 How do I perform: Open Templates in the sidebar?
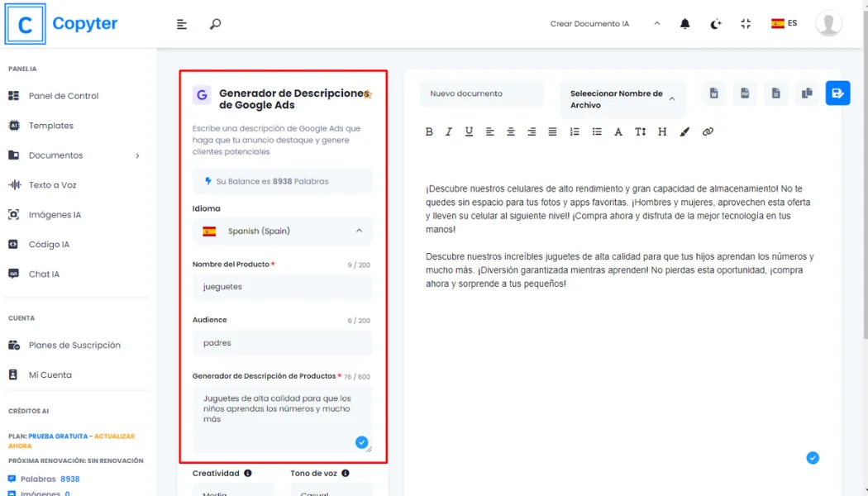pos(50,126)
